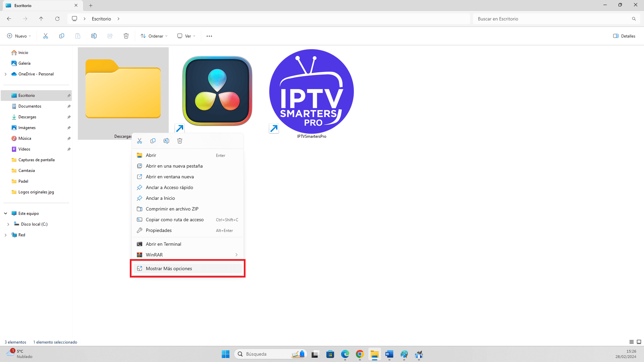Choose Abrir en Terminal
This screenshot has height=362, width=644.
click(187, 244)
